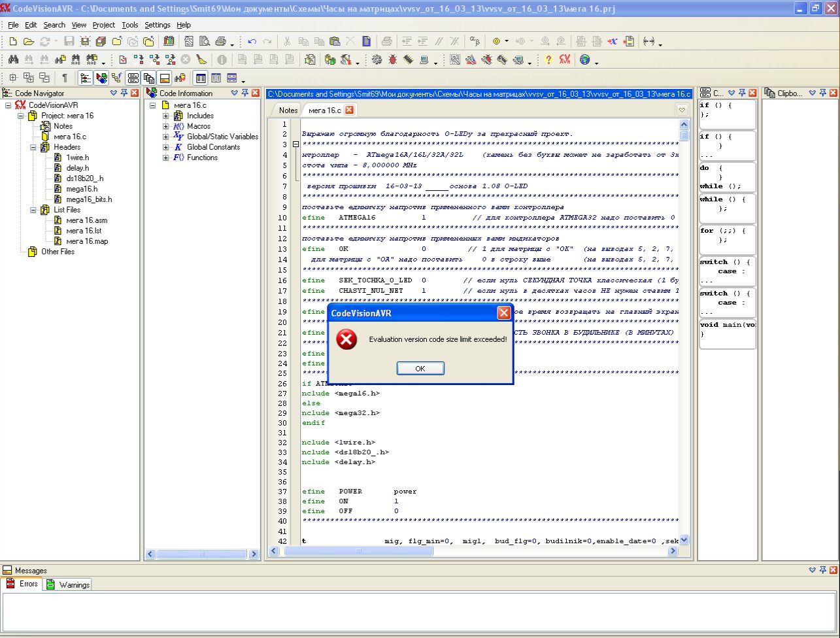Collapse the List Files tree node
The image size is (840, 638).
(33, 210)
